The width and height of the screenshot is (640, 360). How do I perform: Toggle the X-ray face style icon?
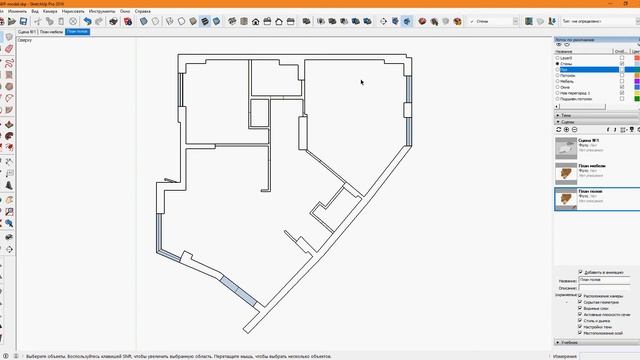tap(144, 21)
